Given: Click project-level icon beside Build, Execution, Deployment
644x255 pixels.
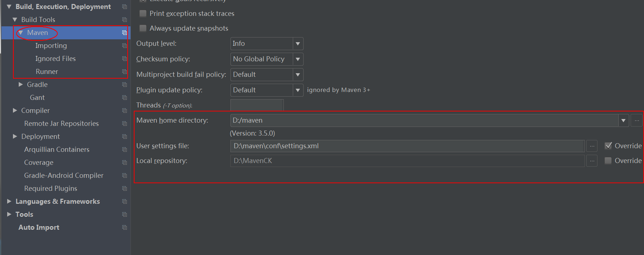Looking at the screenshot, I should click(x=124, y=7).
